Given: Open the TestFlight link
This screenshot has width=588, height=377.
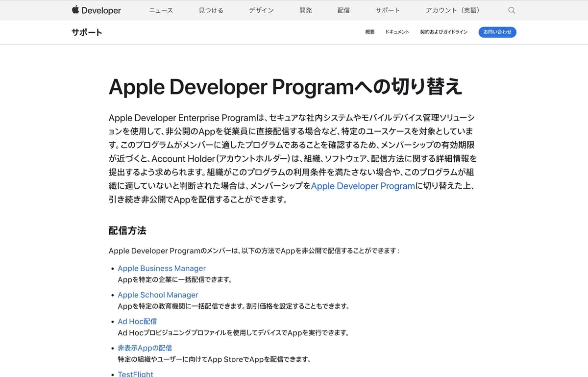Looking at the screenshot, I should pyautogui.click(x=135, y=374).
